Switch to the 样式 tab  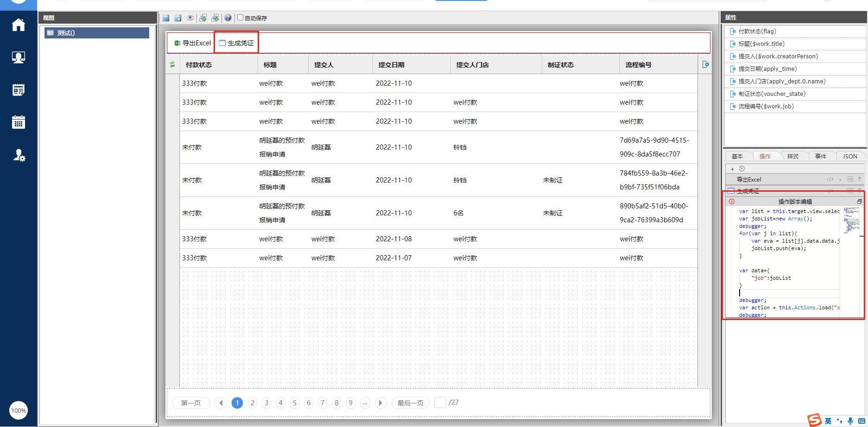[x=793, y=157]
